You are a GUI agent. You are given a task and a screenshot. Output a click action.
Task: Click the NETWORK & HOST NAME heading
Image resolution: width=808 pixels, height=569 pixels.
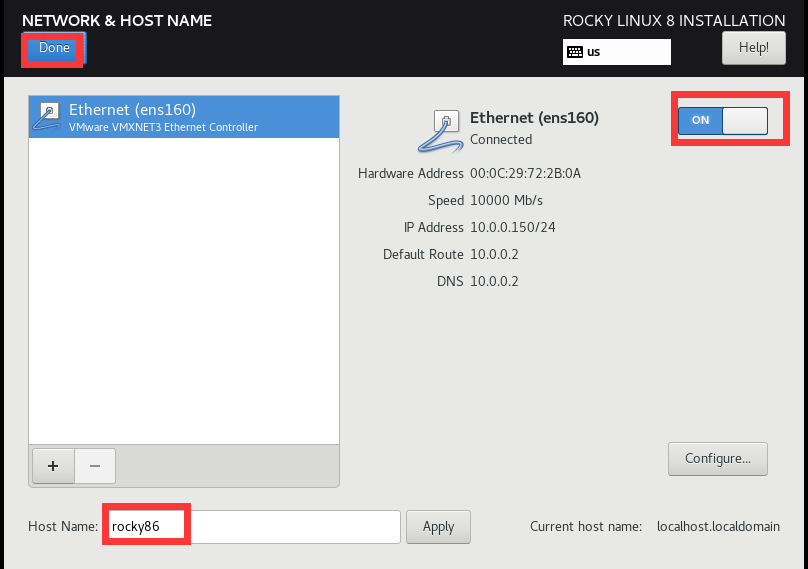[117, 21]
